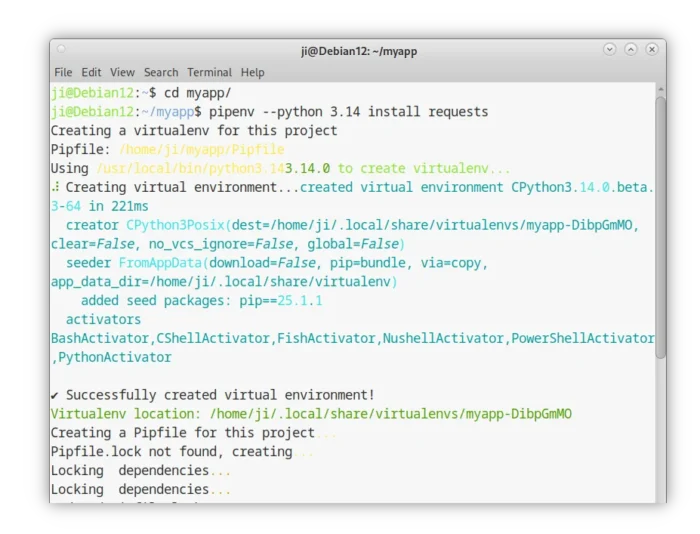Click 'to create virtualenv...' text
Screen dimensions: 700x534
[x=424, y=168]
